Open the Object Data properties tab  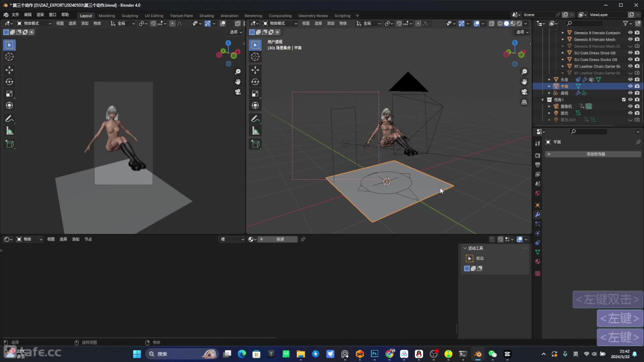[538, 252]
